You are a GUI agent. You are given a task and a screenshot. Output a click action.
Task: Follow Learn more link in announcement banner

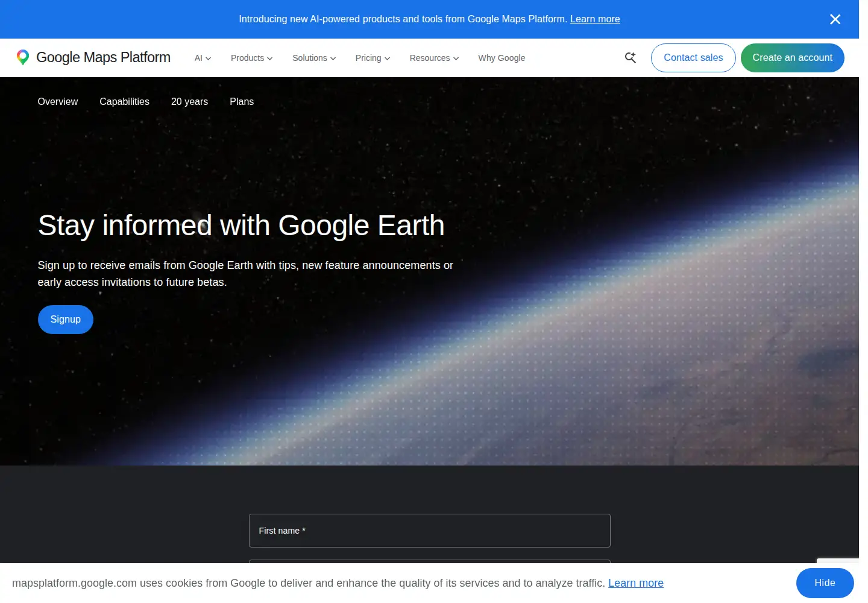[x=595, y=19]
